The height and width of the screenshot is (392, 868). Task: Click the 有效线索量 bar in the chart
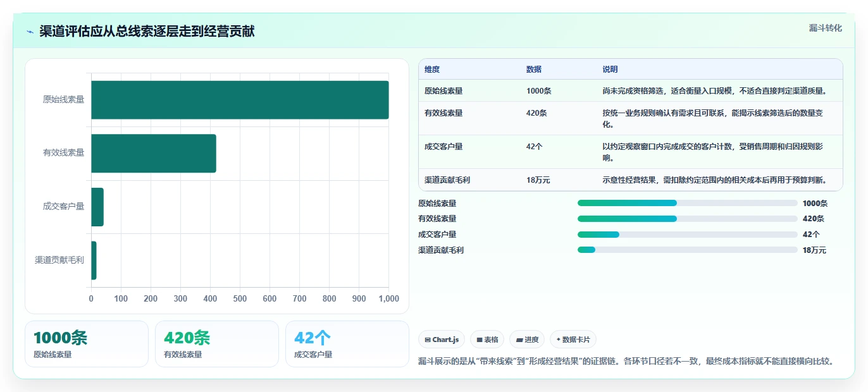tap(154, 153)
